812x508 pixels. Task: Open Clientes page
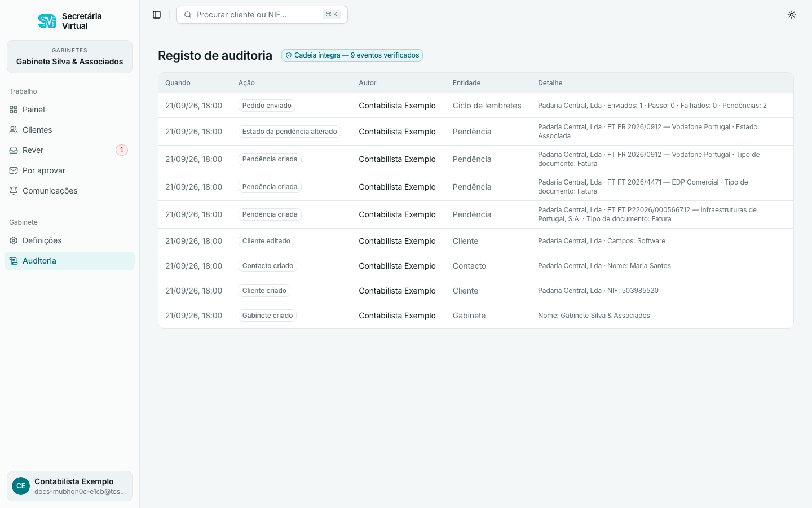click(69, 130)
